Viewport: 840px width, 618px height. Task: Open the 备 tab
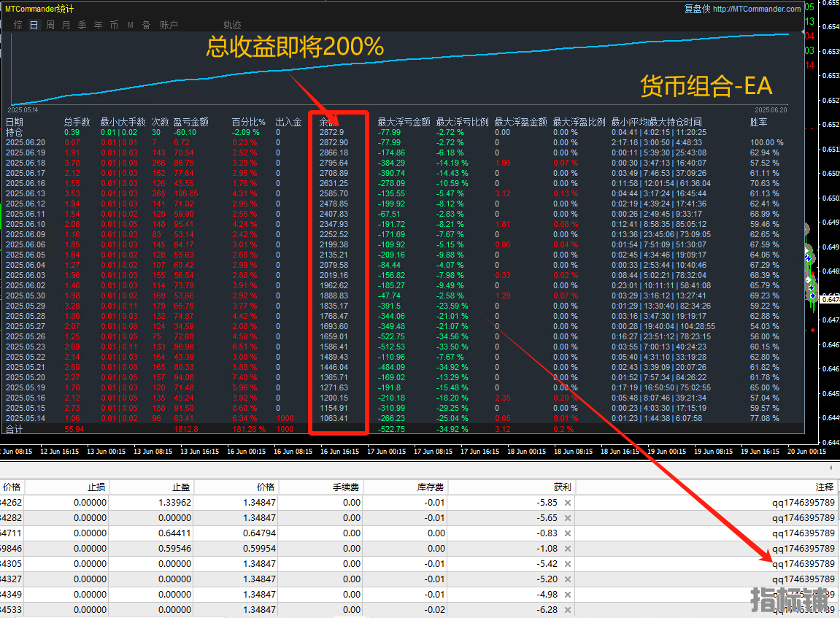pyautogui.click(x=146, y=25)
